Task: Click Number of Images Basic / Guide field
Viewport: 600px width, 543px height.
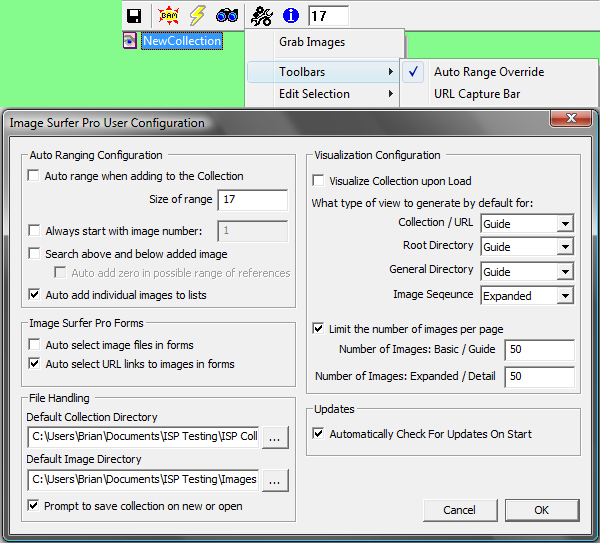Action: pyautogui.click(x=540, y=349)
